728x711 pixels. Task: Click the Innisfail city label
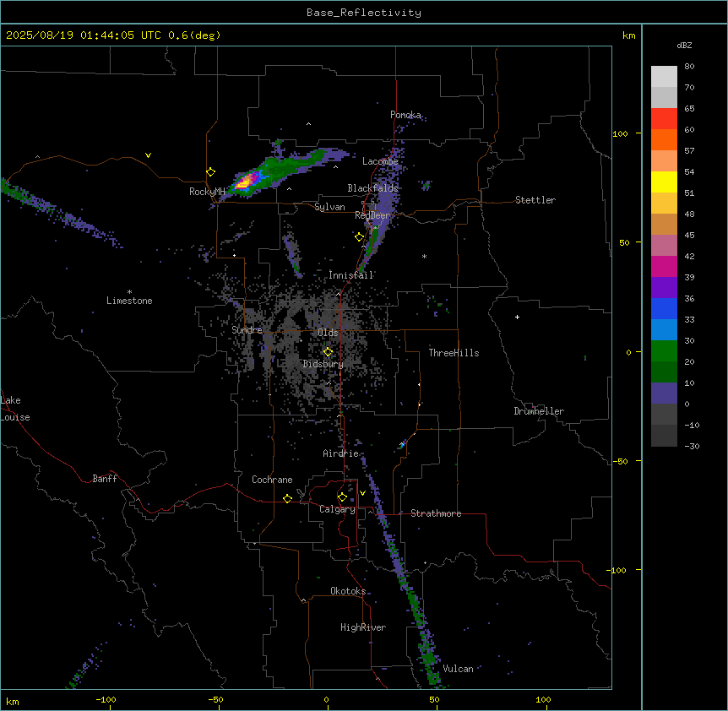351,275
